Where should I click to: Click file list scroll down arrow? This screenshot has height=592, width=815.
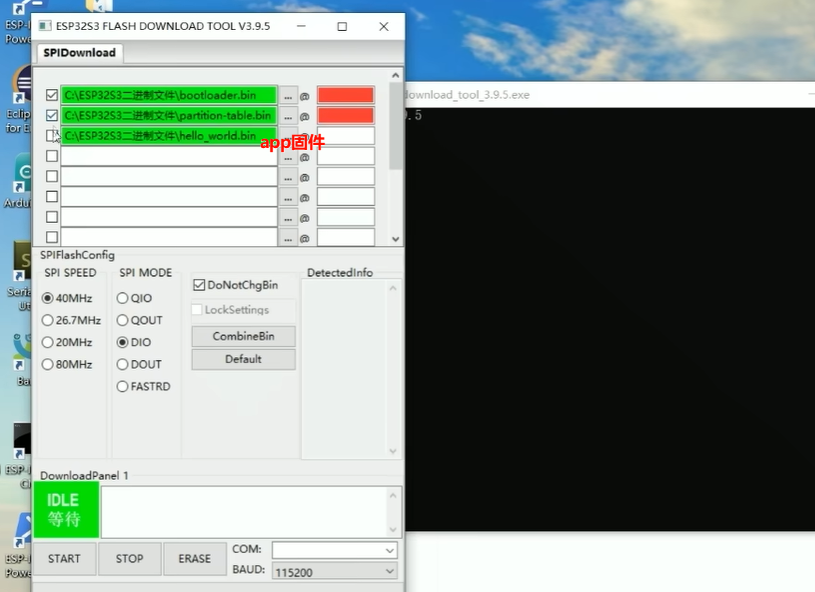click(396, 239)
